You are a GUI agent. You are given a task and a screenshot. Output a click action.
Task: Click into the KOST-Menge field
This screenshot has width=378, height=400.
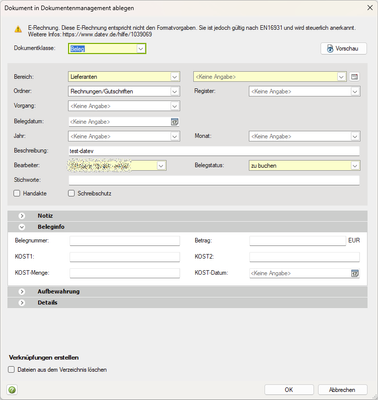[125, 273]
